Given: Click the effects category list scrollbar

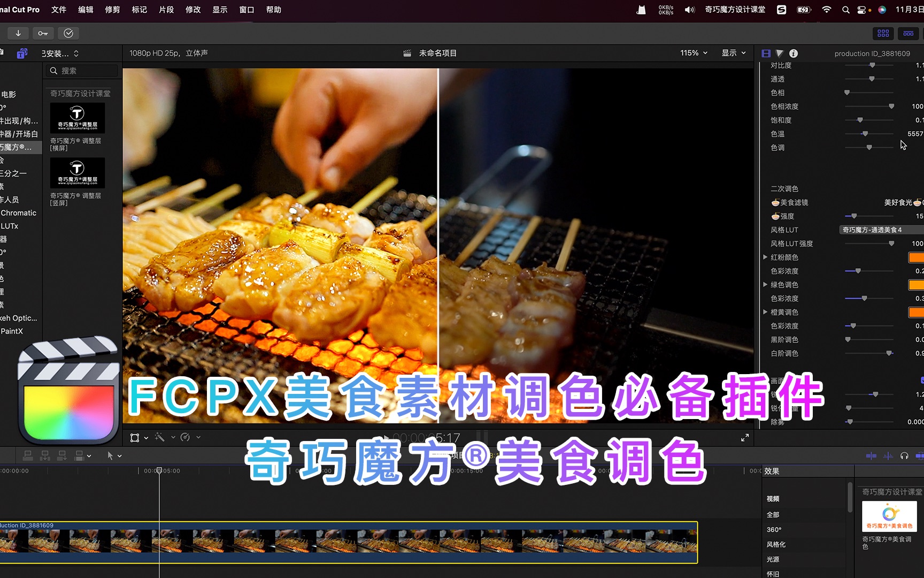Looking at the screenshot, I should [x=850, y=498].
